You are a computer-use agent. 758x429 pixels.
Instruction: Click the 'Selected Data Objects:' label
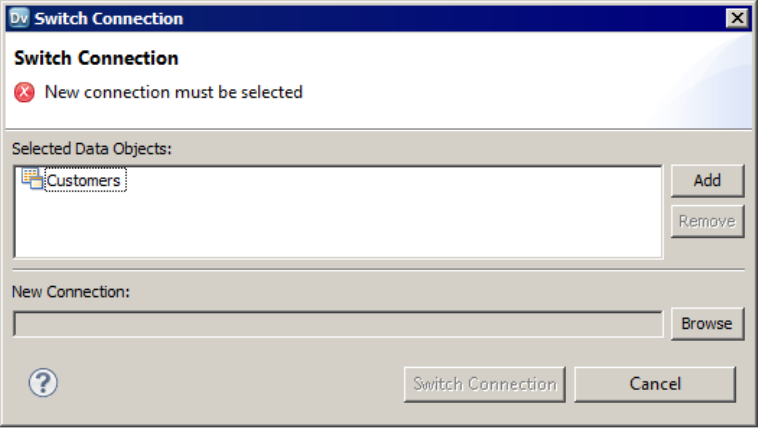tap(92, 148)
